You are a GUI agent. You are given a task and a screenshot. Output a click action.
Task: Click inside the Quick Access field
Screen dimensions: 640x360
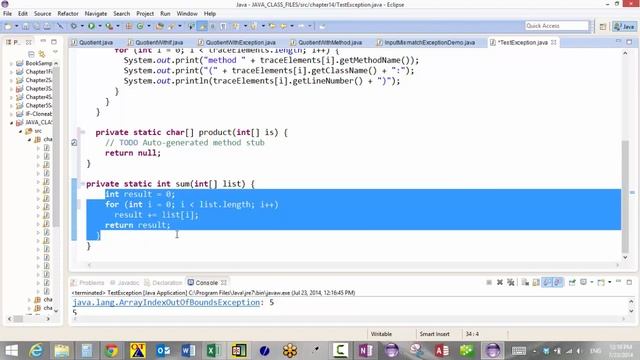(x=557, y=26)
